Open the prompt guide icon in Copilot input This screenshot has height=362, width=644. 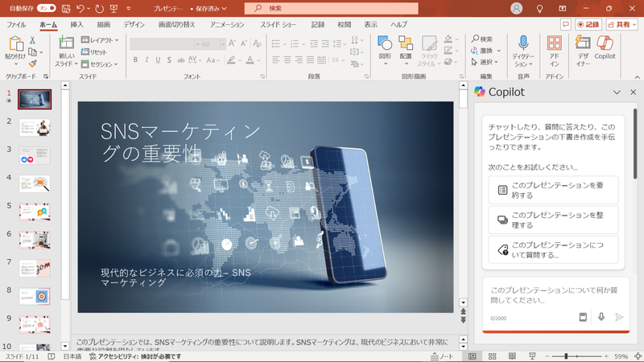point(583,317)
